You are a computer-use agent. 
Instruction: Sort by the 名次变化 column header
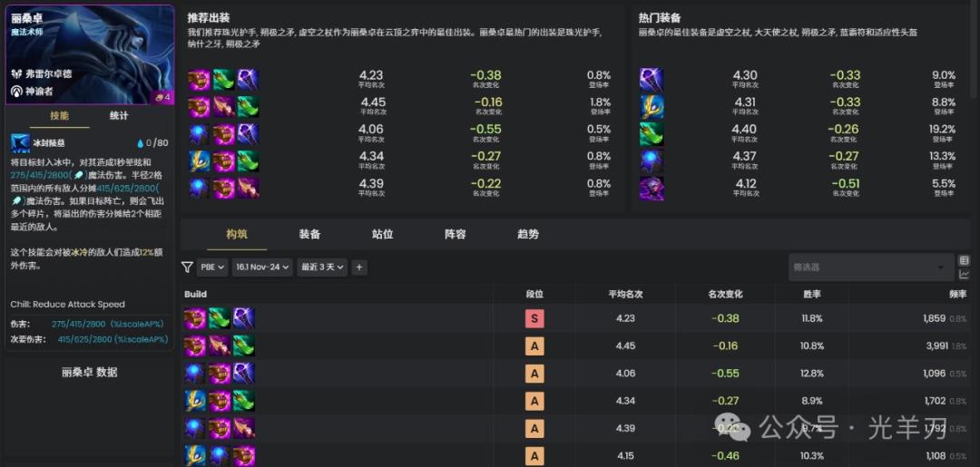(726, 294)
